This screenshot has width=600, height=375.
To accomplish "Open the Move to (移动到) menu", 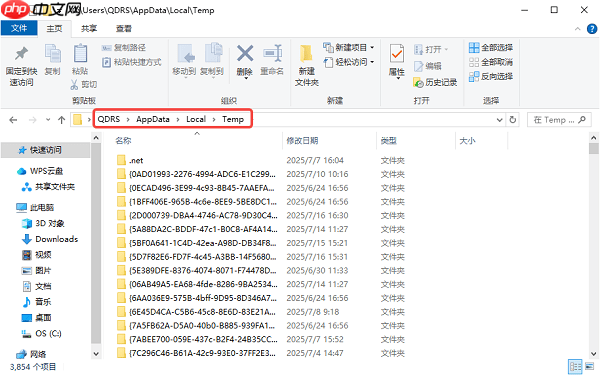I will pyautogui.click(x=184, y=60).
